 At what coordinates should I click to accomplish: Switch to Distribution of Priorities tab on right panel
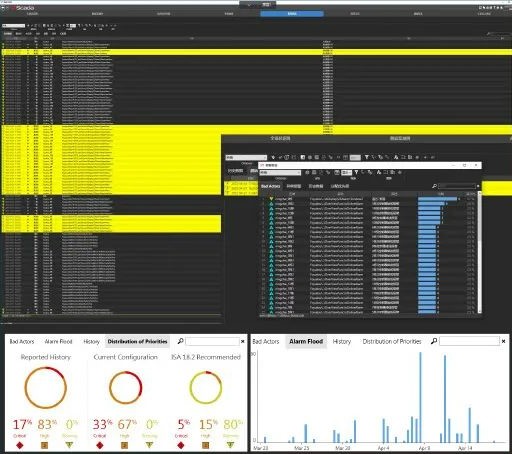click(392, 341)
